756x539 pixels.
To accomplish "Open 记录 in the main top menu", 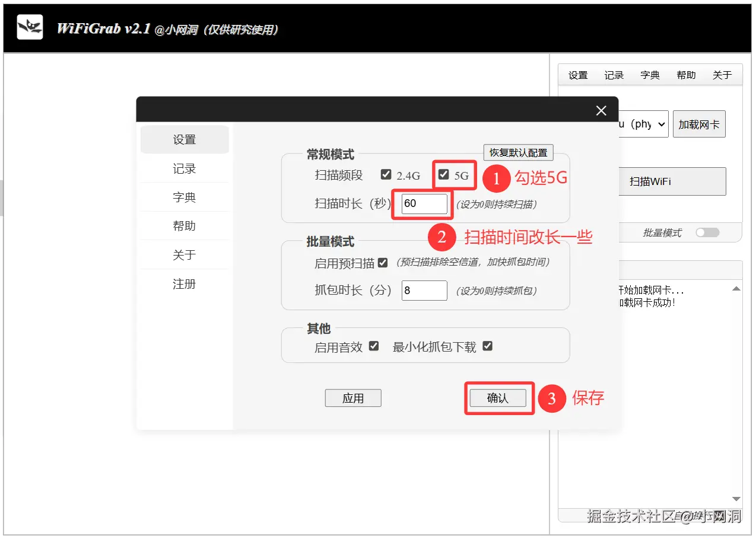I will (x=614, y=75).
